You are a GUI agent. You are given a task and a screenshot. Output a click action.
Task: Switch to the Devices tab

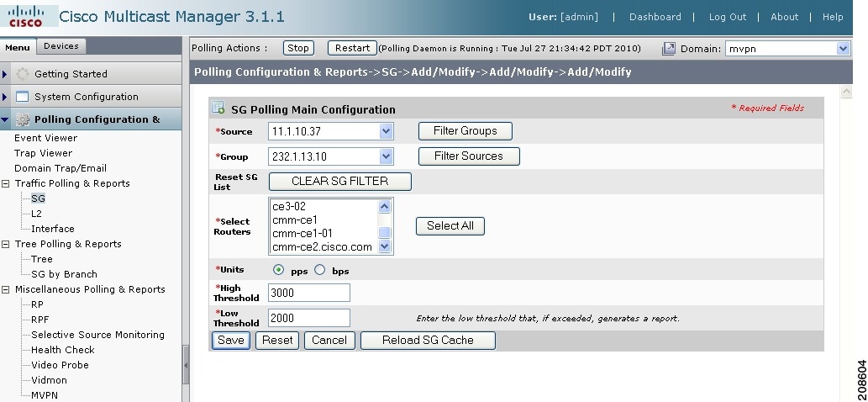click(60, 46)
